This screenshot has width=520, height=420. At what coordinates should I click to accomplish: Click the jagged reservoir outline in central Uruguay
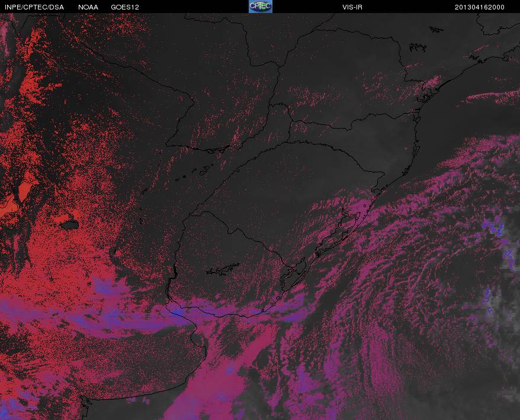(223, 270)
